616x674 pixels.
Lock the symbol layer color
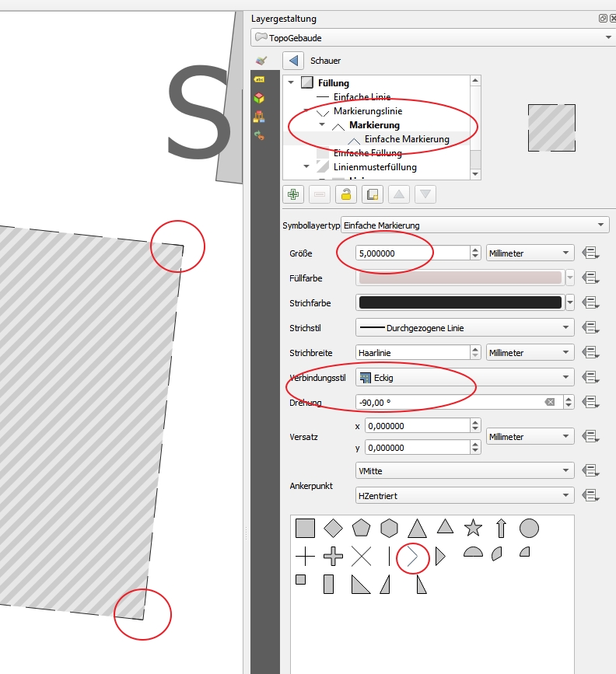(346, 194)
